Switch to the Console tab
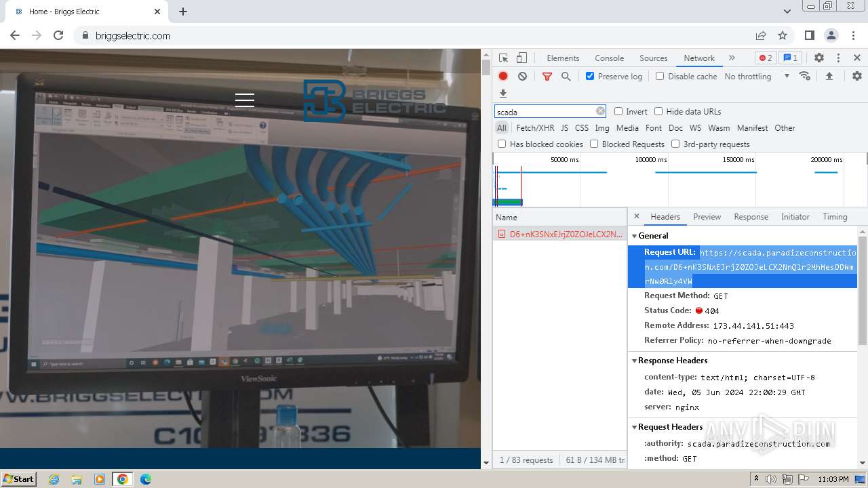Image resolution: width=868 pixels, height=488 pixels. [x=609, y=58]
